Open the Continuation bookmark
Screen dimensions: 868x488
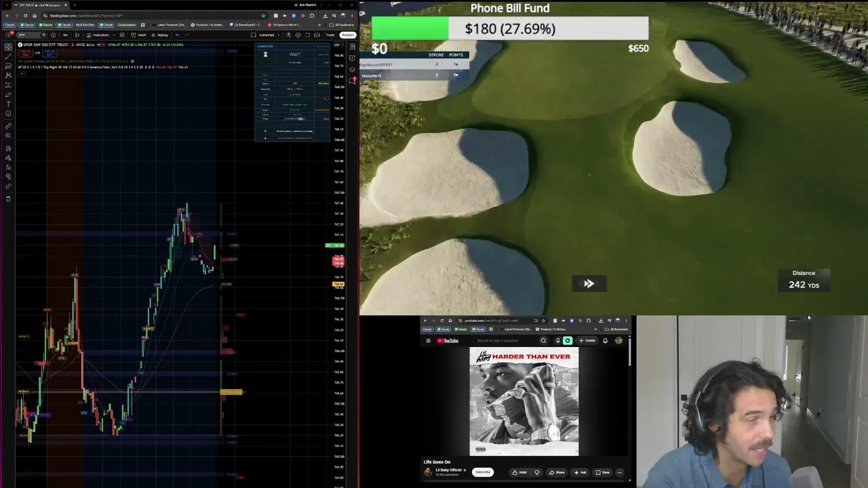pos(125,25)
